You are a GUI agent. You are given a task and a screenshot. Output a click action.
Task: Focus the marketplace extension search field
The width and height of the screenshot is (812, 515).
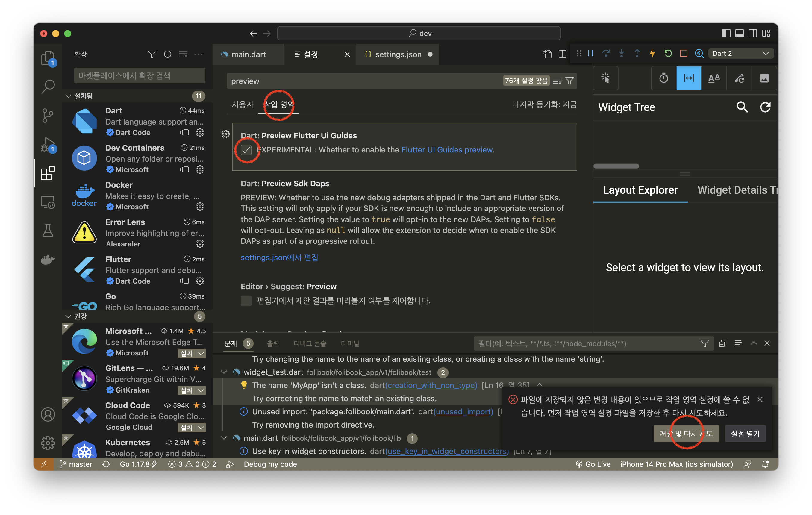pyautogui.click(x=140, y=75)
